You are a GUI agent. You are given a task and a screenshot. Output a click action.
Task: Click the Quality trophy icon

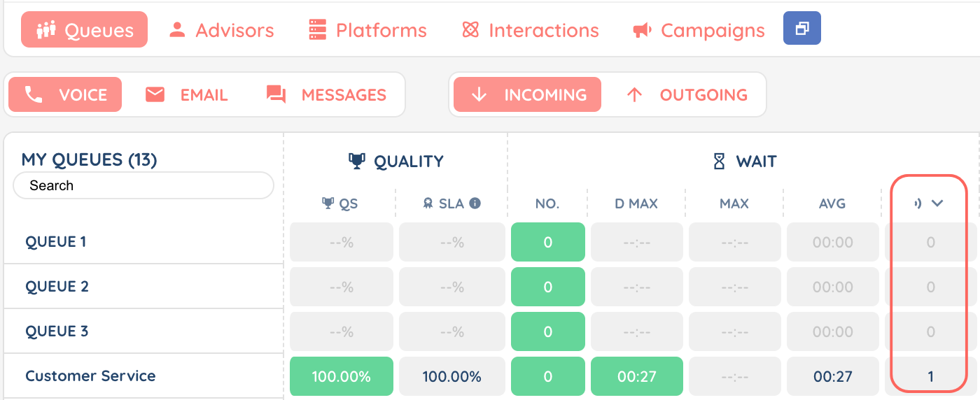357,162
